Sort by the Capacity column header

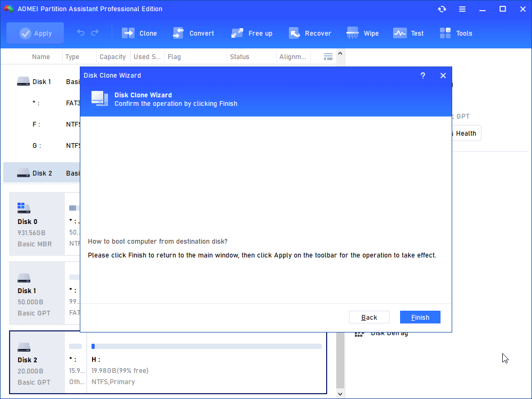pyautogui.click(x=113, y=57)
